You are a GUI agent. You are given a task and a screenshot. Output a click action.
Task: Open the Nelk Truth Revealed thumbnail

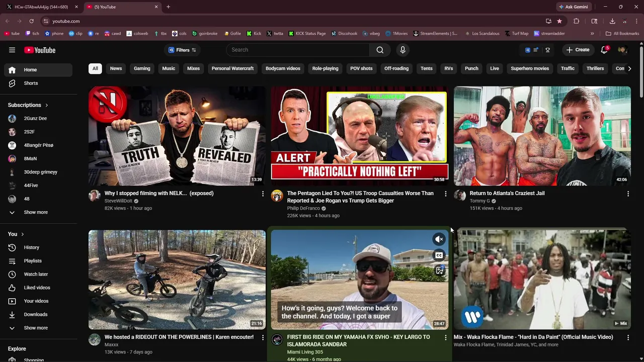(x=177, y=136)
